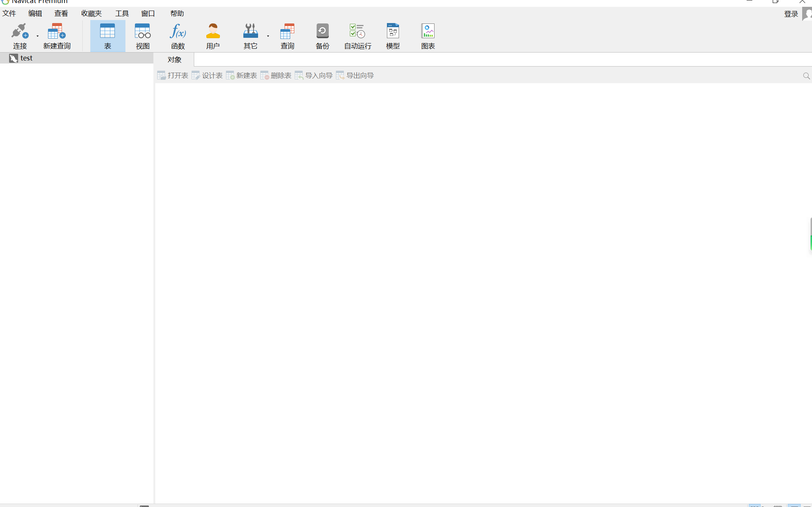Image resolution: width=812 pixels, height=507 pixels.
Task: Select the 备份 (Backup) icon
Action: pos(322,36)
